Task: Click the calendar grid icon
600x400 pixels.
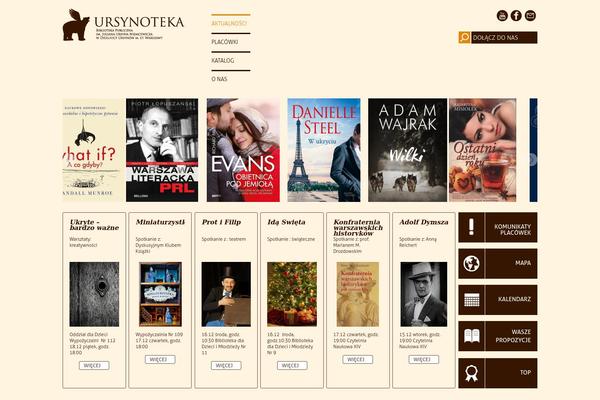Action: [x=471, y=300]
